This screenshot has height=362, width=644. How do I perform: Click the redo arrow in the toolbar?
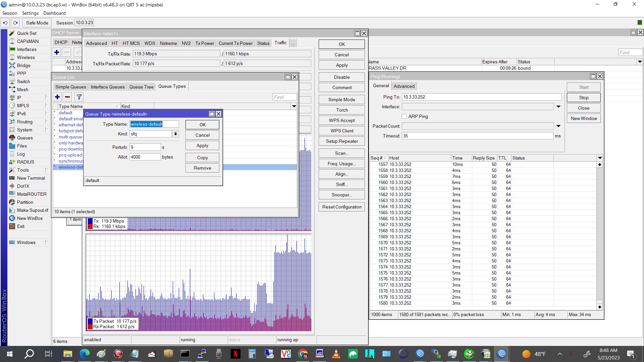coord(15,22)
